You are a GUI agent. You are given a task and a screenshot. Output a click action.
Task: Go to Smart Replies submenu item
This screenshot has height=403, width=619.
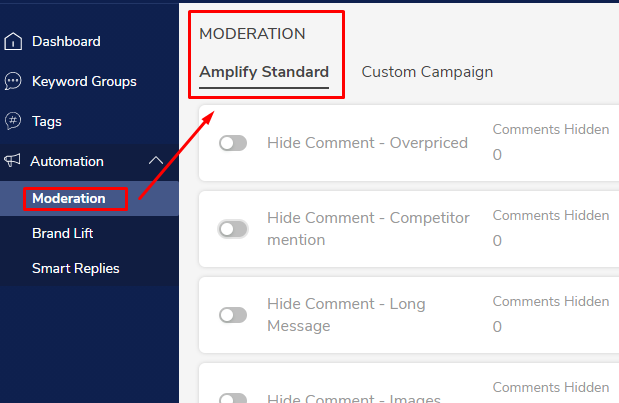(x=75, y=268)
